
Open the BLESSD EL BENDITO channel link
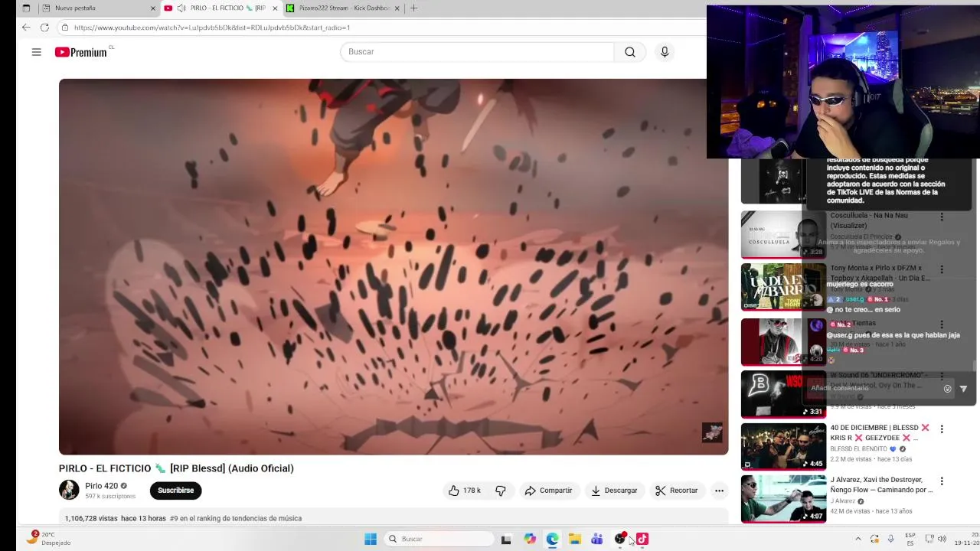click(859, 449)
